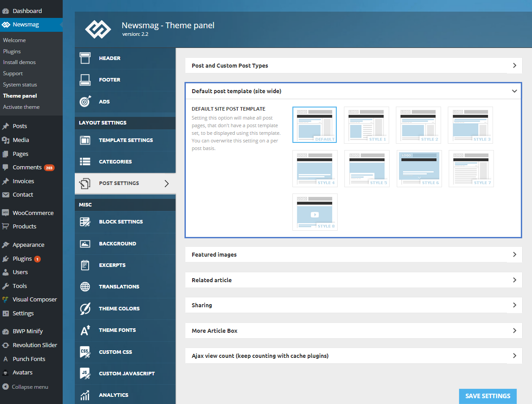
Task: Expand the Related article section
Action: coord(353,280)
